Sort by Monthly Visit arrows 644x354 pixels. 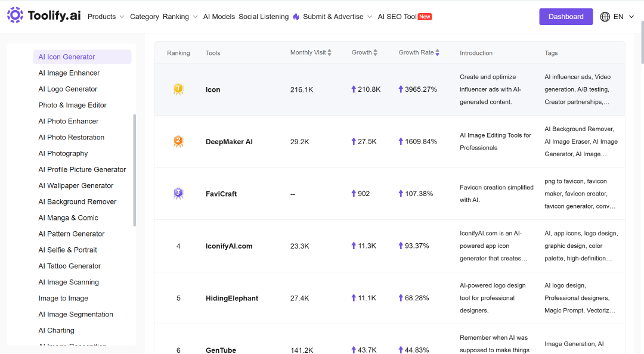pyautogui.click(x=329, y=52)
